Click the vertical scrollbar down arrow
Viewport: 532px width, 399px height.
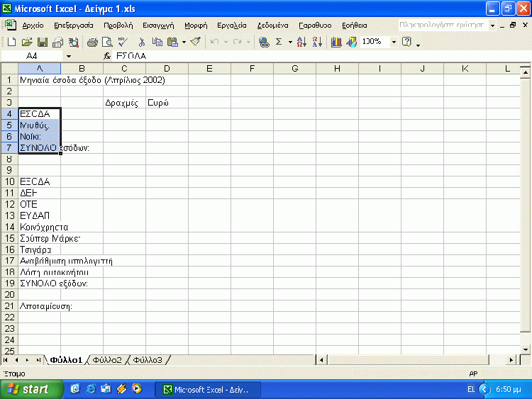click(x=526, y=349)
